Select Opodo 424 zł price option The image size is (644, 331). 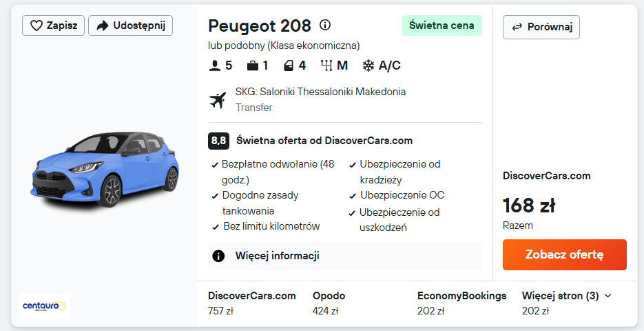point(329,303)
